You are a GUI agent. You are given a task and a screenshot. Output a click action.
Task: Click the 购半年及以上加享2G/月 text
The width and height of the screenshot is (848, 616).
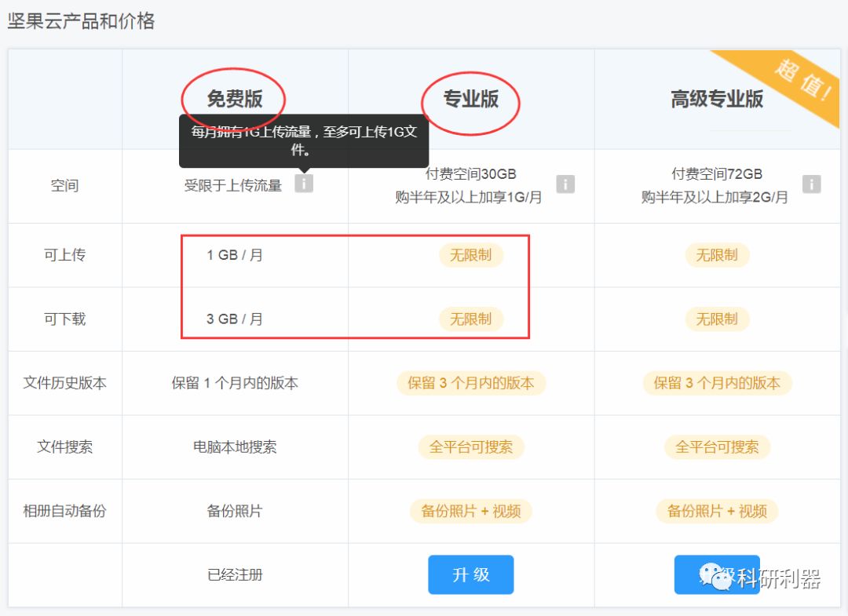[715, 197]
